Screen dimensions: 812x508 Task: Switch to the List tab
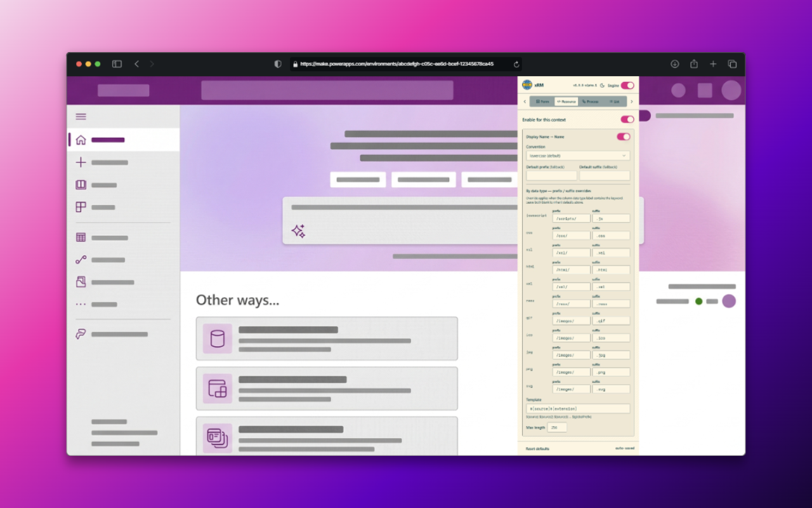pos(614,102)
